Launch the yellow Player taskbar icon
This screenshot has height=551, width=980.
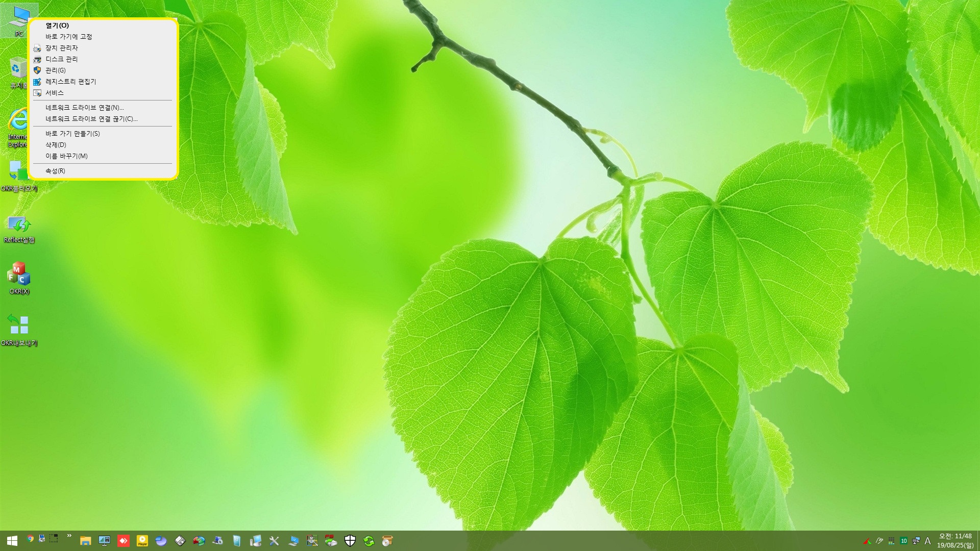pyautogui.click(x=142, y=541)
